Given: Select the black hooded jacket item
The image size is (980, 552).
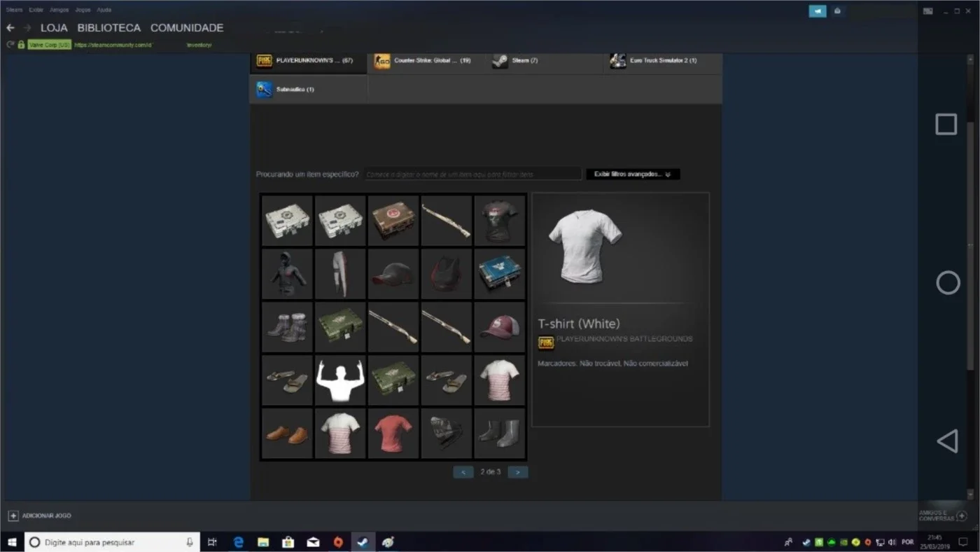Looking at the screenshot, I should tap(287, 274).
